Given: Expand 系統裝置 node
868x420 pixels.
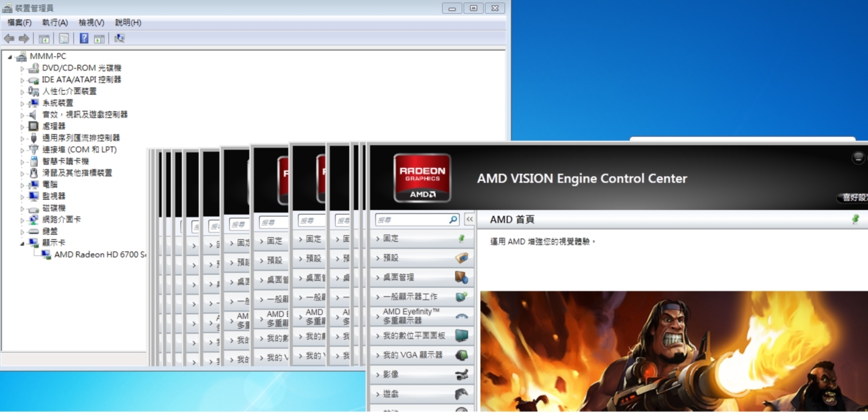Looking at the screenshot, I should (22, 103).
